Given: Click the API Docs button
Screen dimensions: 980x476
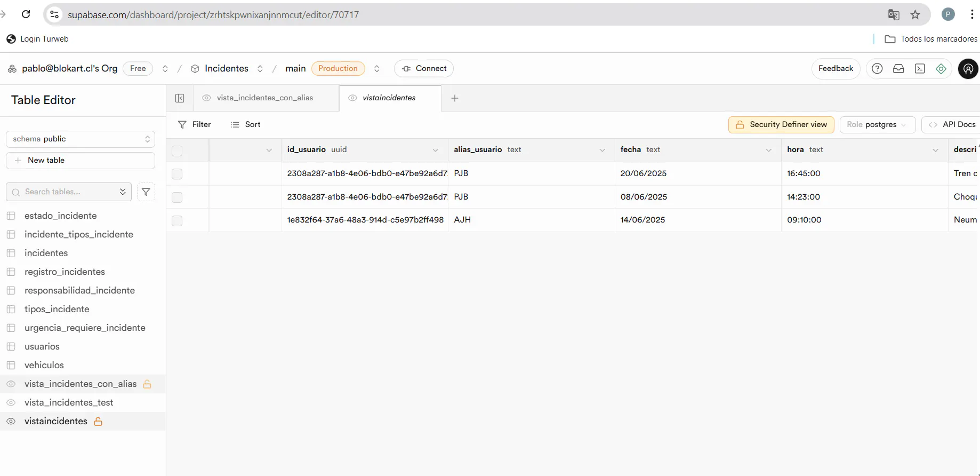Looking at the screenshot, I should tap(951, 125).
